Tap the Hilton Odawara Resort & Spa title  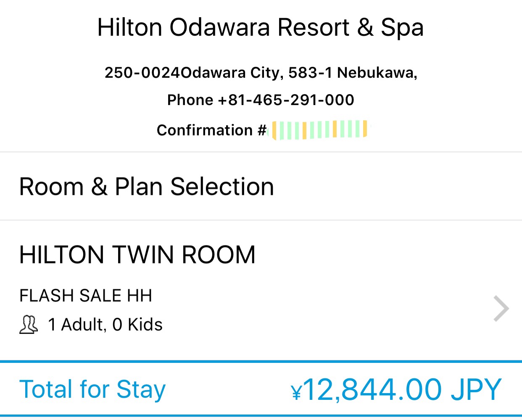coord(261,28)
